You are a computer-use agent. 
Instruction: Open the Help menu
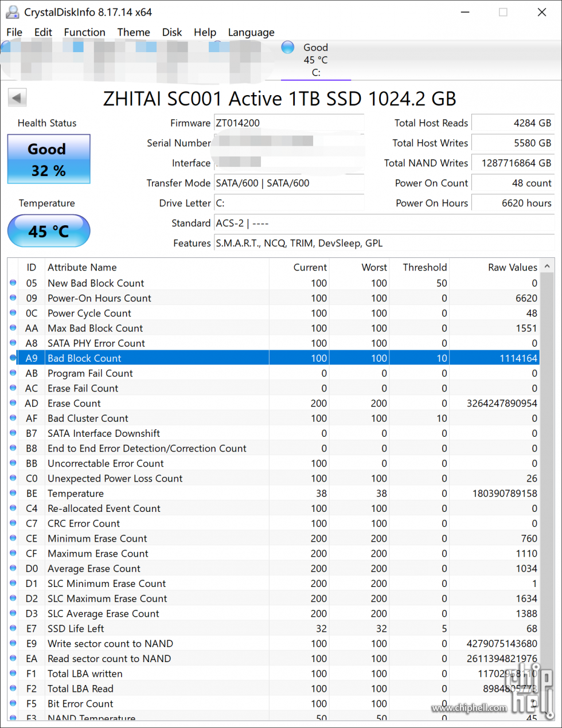(205, 32)
